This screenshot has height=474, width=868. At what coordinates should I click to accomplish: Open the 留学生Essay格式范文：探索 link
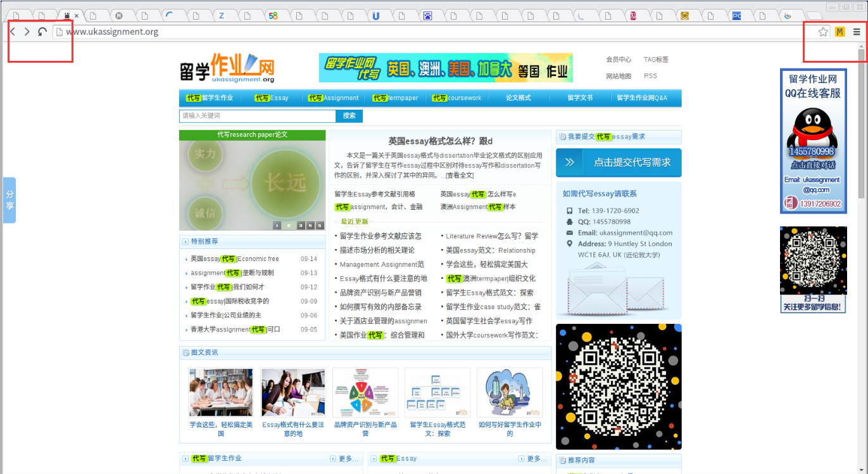[x=490, y=293]
